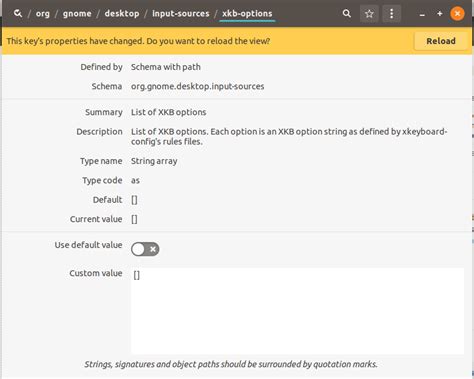Click into the Custom value text field

pyautogui.click(x=297, y=311)
